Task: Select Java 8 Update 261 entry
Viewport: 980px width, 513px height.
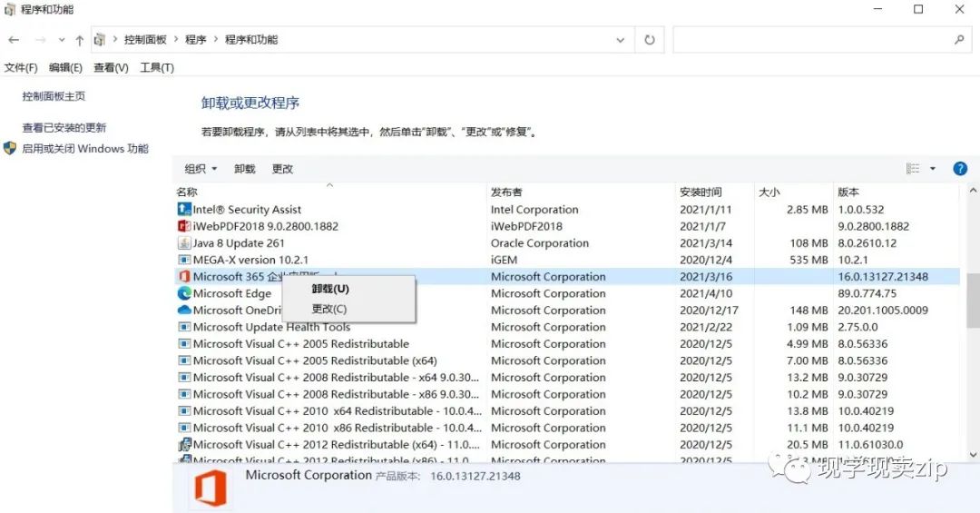Action: [239, 243]
